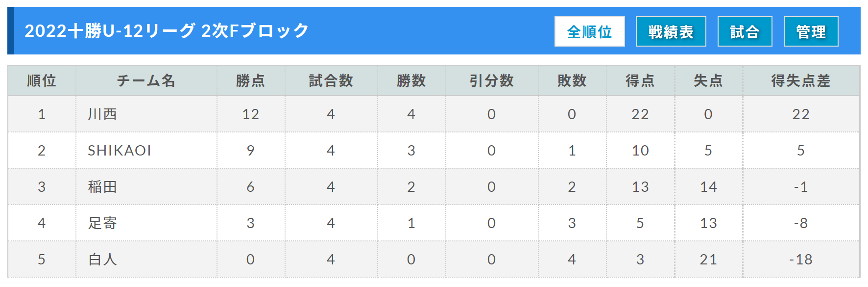
Task: Click the 勝数 column header
Action: [x=411, y=81]
